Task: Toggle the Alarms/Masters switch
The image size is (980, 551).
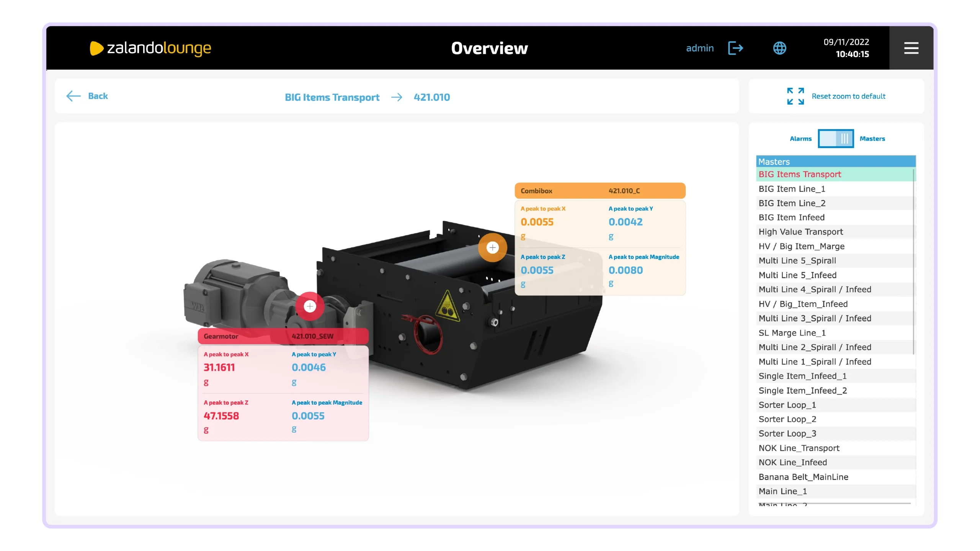Action: click(836, 139)
